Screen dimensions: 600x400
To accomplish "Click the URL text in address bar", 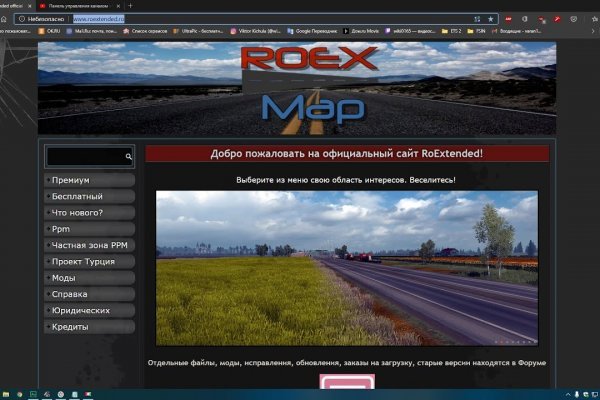I will pyautogui.click(x=99, y=18).
